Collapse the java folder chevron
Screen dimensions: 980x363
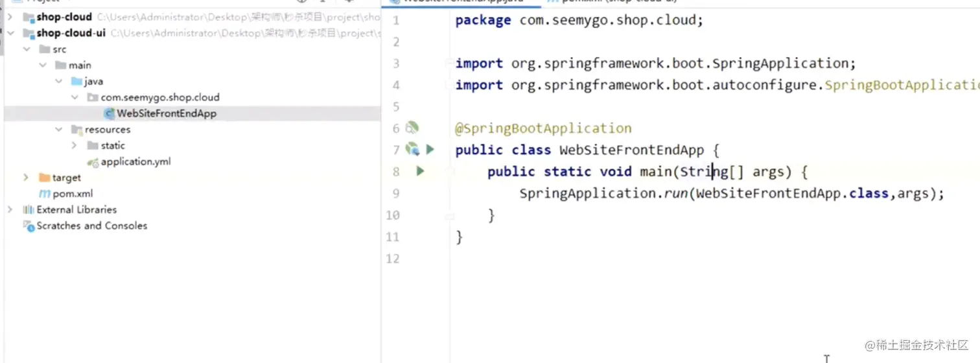pyautogui.click(x=59, y=82)
